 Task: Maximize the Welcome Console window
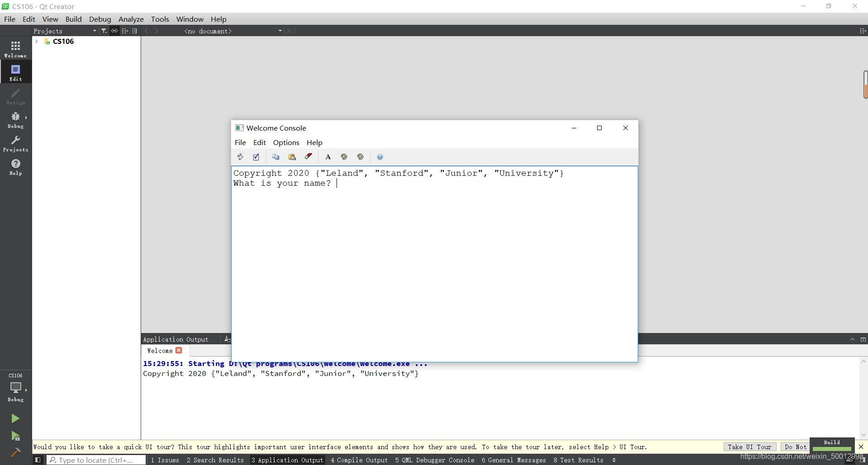tap(599, 128)
